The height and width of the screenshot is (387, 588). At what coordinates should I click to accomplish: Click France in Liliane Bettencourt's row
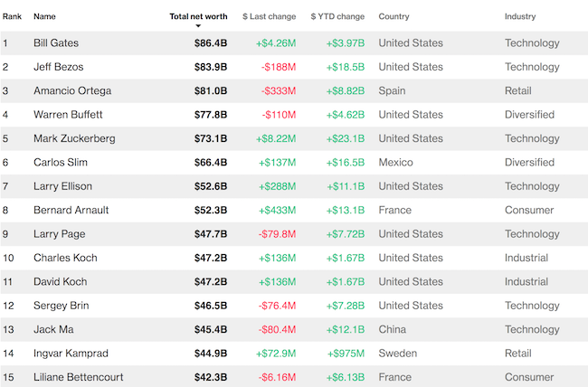[395, 377]
